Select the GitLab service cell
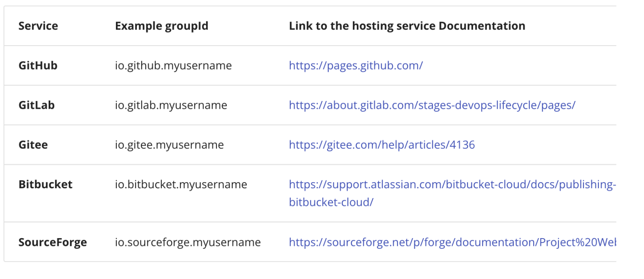Viewport: 644px width, 279px height. 36,105
